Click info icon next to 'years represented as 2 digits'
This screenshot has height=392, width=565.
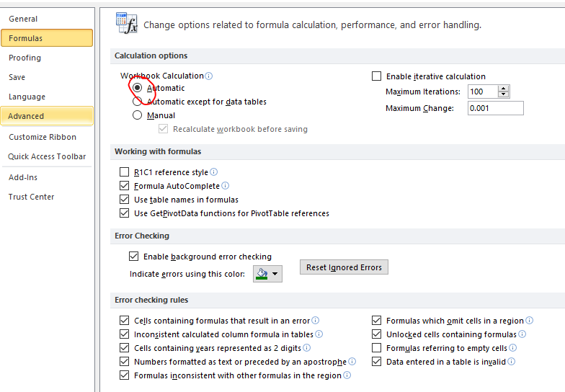pos(307,347)
